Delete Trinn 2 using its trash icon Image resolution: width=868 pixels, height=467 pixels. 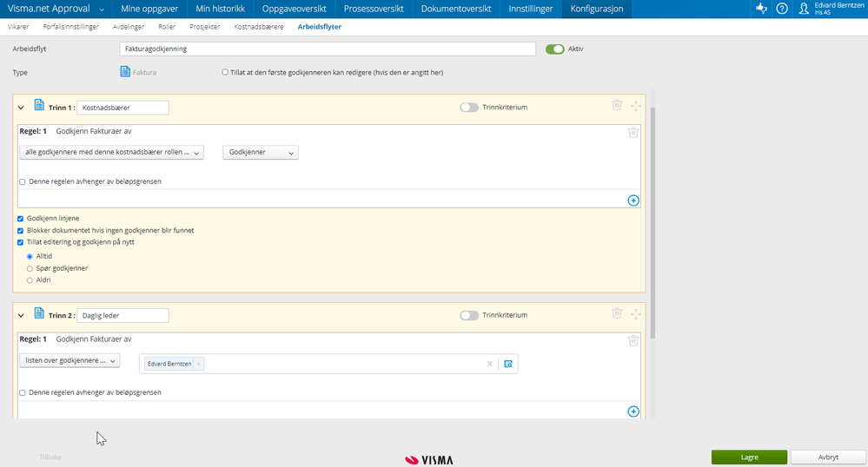(x=617, y=313)
